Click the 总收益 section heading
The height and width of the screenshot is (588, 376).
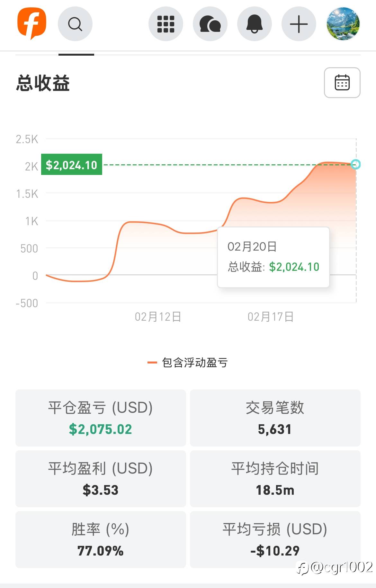click(43, 83)
